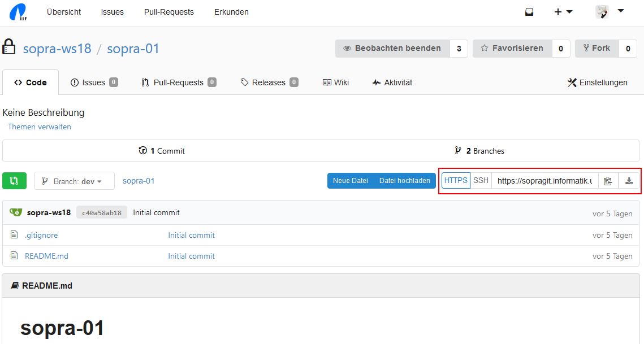Image resolution: width=644 pixels, height=344 pixels.
Task: Open the README.md file entry
Action: (46, 256)
